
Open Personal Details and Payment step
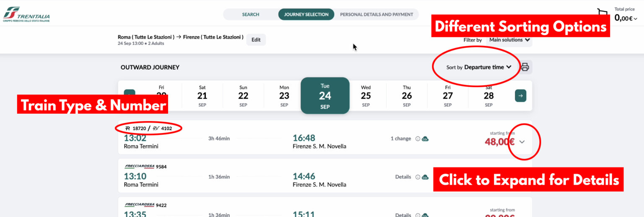pyautogui.click(x=377, y=14)
